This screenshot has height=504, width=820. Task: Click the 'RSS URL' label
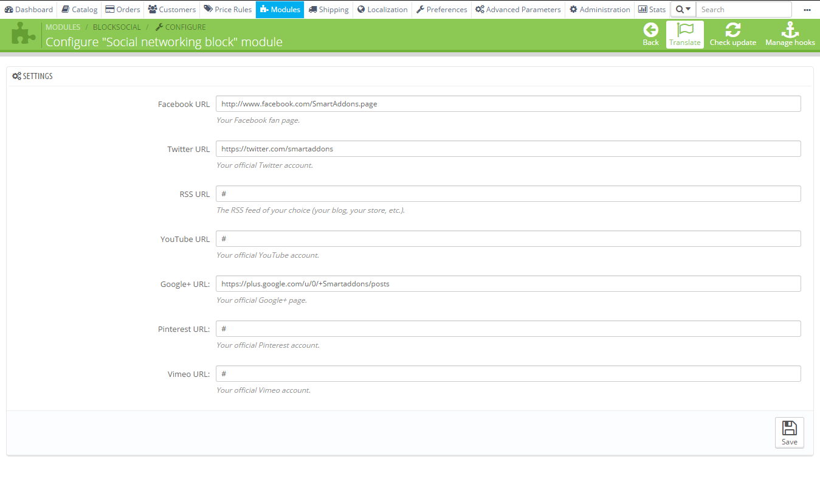pos(195,194)
